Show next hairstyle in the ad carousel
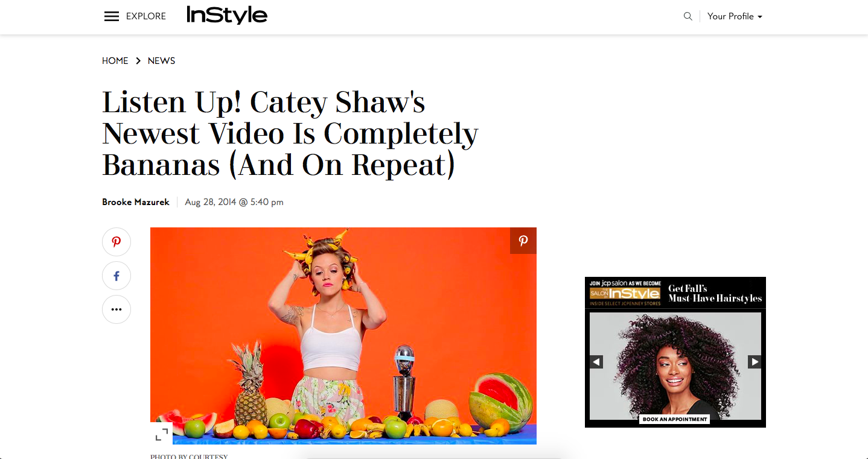Image resolution: width=868 pixels, height=459 pixels. pyautogui.click(x=755, y=362)
